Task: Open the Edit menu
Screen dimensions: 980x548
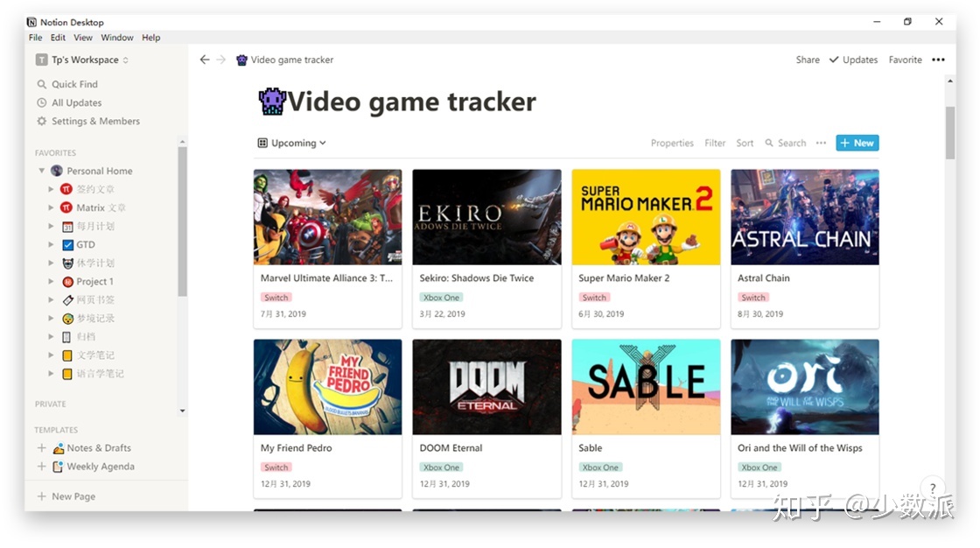Action: (x=58, y=38)
